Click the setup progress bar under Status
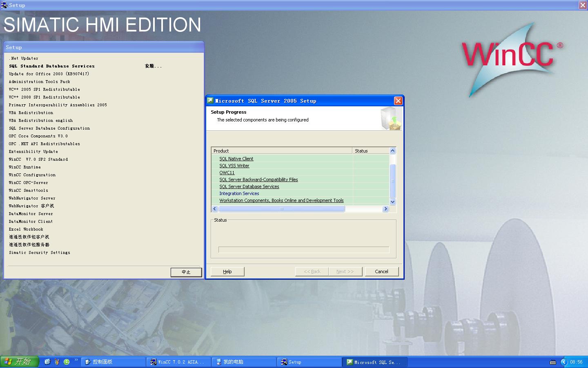This screenshot has height=368, width=588. (x=304, y=249)
